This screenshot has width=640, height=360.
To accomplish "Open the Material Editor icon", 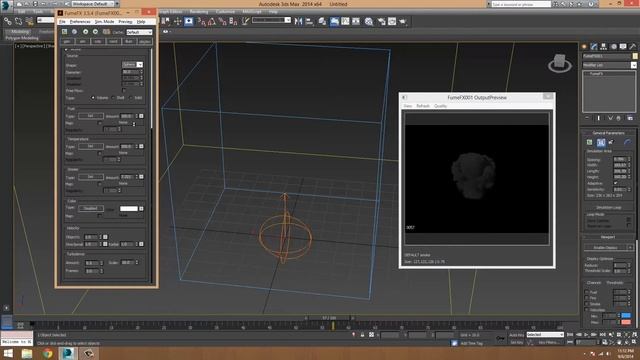I will 369,21.
